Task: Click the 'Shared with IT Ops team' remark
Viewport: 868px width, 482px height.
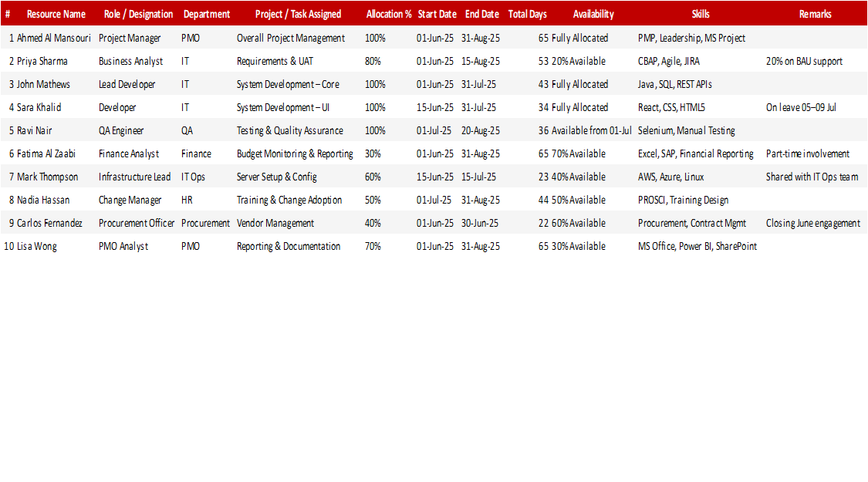Action: [x=812, y=177]
